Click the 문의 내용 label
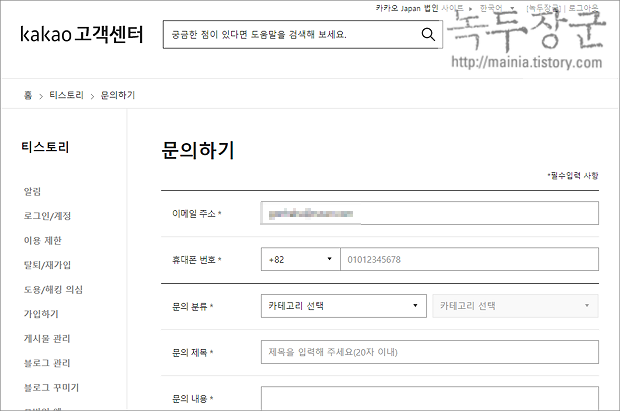 (x=193, y=399)
